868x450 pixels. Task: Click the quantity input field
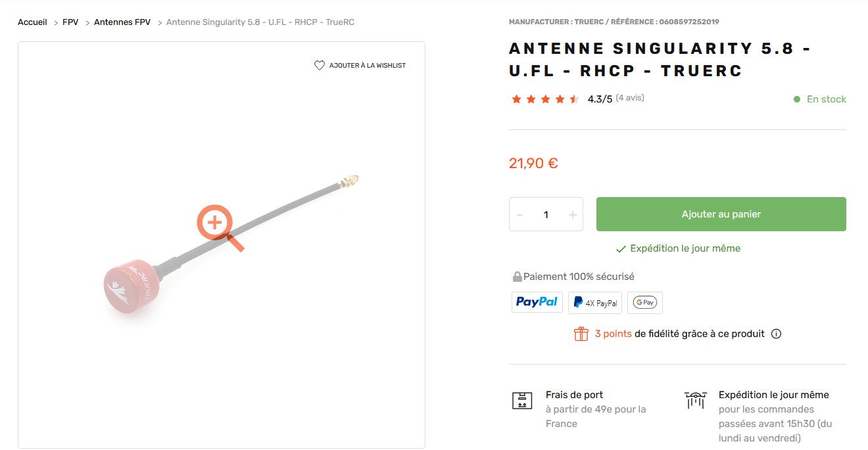tap(546, 215)
